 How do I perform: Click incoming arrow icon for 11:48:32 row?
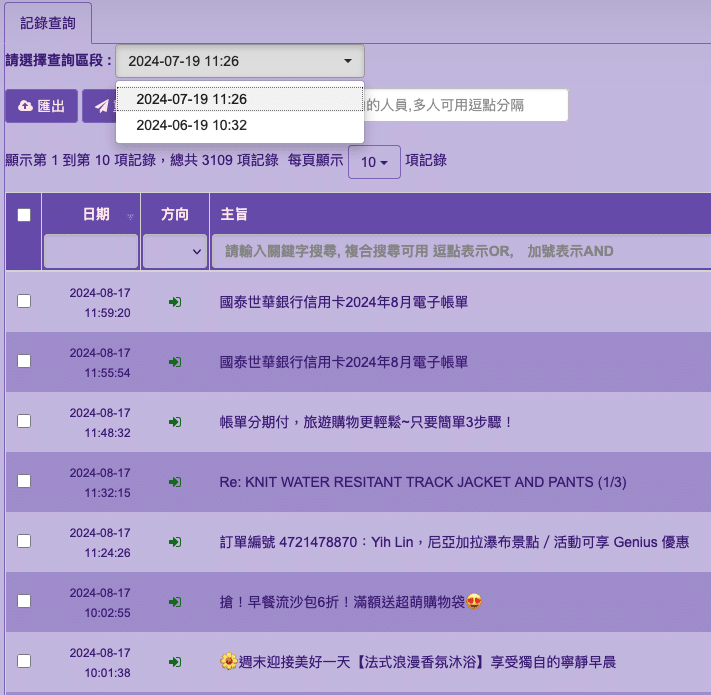[x=175, y=422]
